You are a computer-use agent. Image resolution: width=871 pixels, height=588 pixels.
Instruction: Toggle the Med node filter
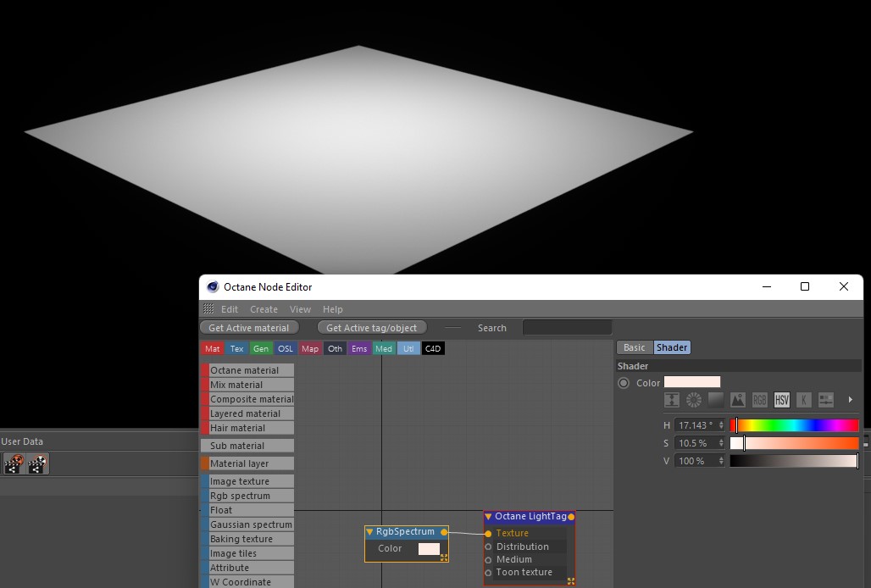[x=384, y=349]
